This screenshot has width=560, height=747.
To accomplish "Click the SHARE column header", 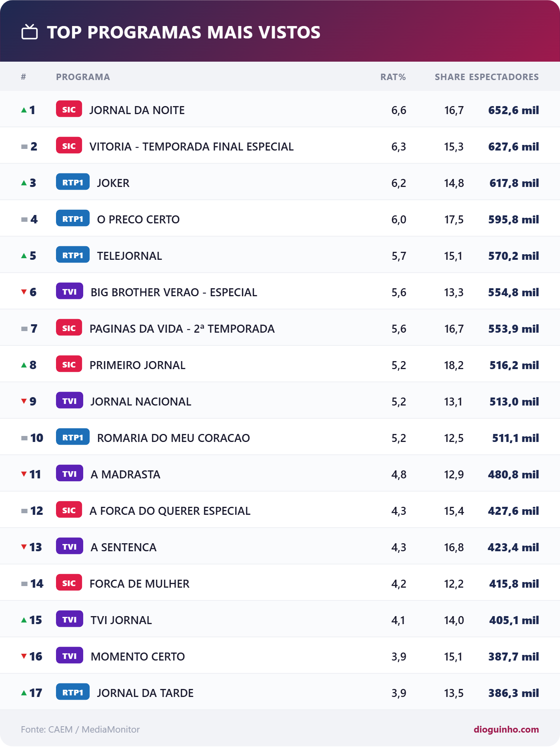I will 450,77.
